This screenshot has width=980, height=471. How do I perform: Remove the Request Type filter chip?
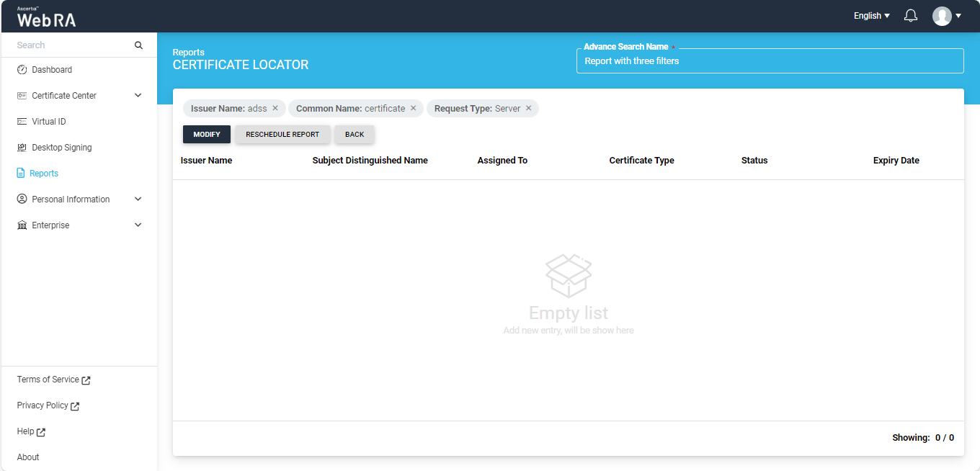[528, 109]
